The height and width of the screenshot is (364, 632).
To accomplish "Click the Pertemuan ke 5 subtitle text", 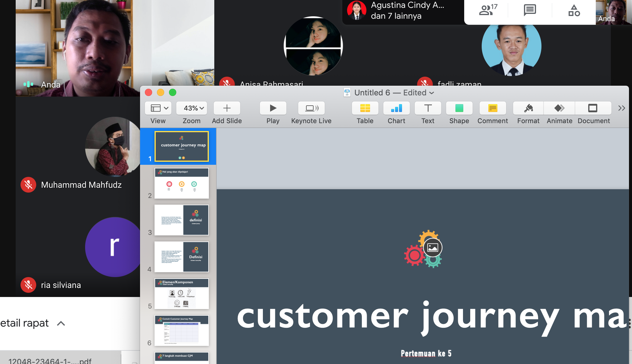I will coord(426,353).
